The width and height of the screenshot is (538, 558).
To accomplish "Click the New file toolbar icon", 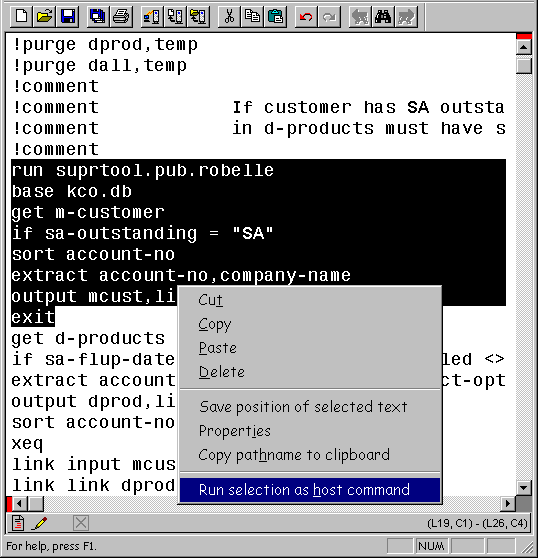I will point(21,16).
